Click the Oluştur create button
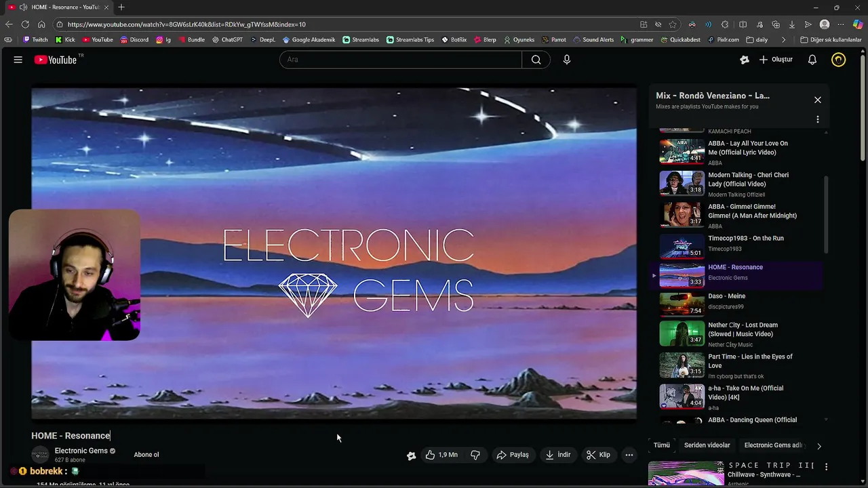This screenshot has height=488, width=868. [x=776, y=60]
